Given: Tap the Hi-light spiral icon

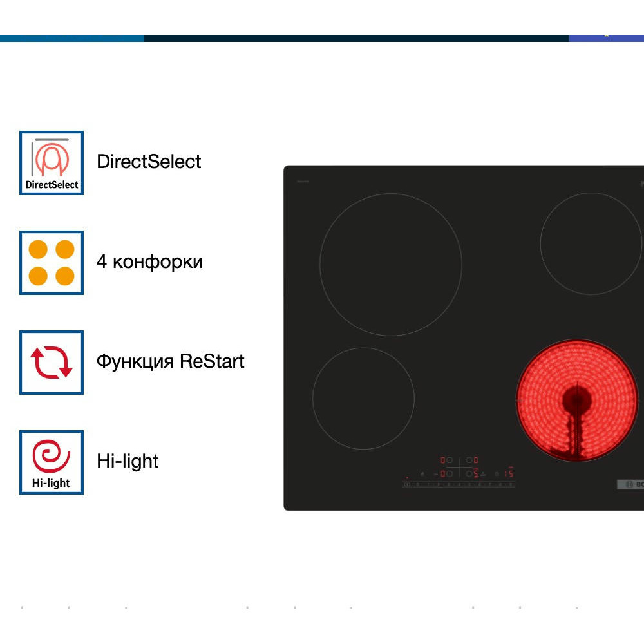Looking at the screenshot, I should tap(52, 462).
